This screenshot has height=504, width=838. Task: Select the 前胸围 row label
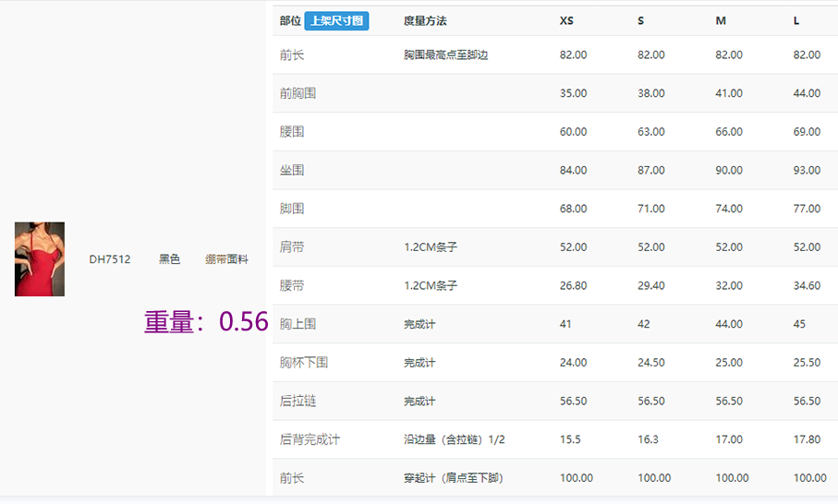tap(298, 93)
